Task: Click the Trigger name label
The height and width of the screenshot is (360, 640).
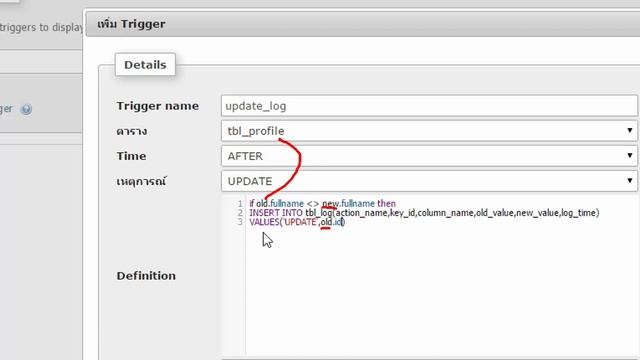Action: coord(158,106)
